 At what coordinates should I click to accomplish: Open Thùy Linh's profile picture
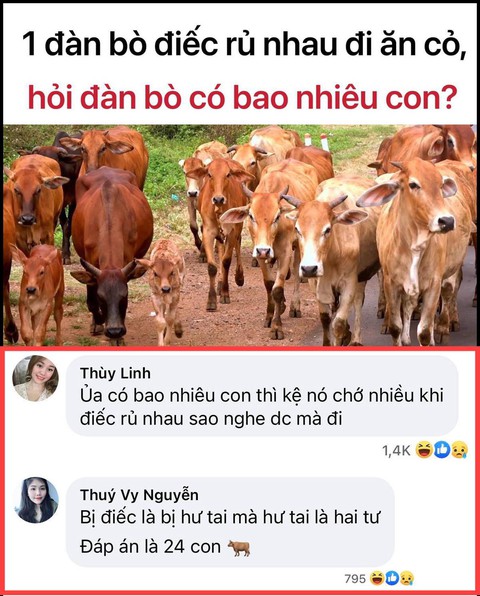click(36, 378)
